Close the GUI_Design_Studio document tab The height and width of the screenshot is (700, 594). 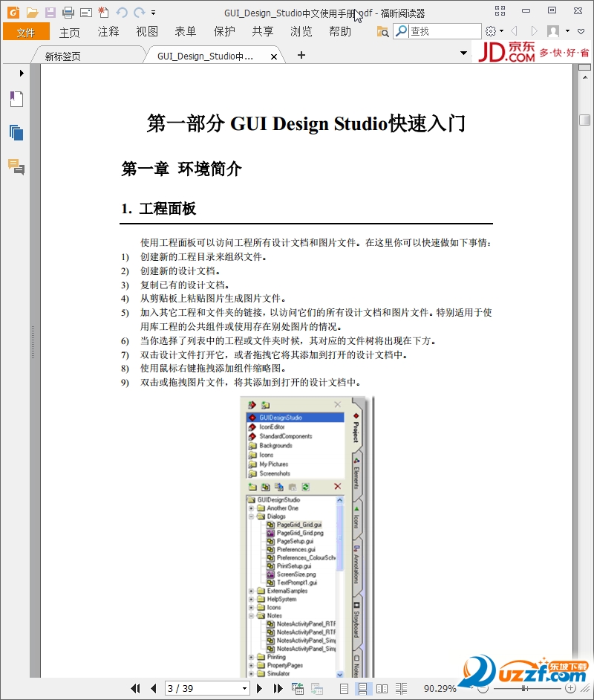click(274, 56)
